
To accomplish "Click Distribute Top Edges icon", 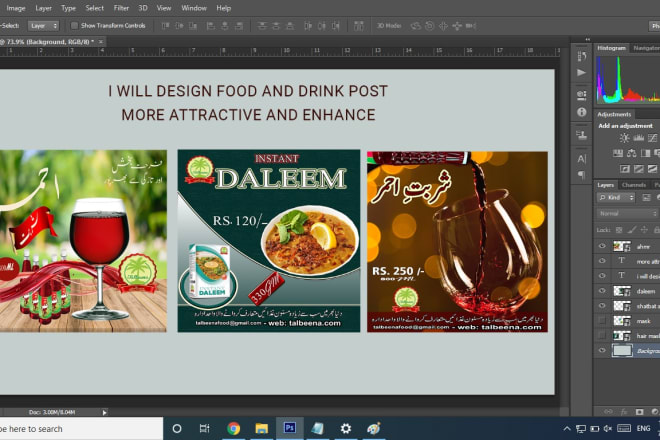I will 262,26.
